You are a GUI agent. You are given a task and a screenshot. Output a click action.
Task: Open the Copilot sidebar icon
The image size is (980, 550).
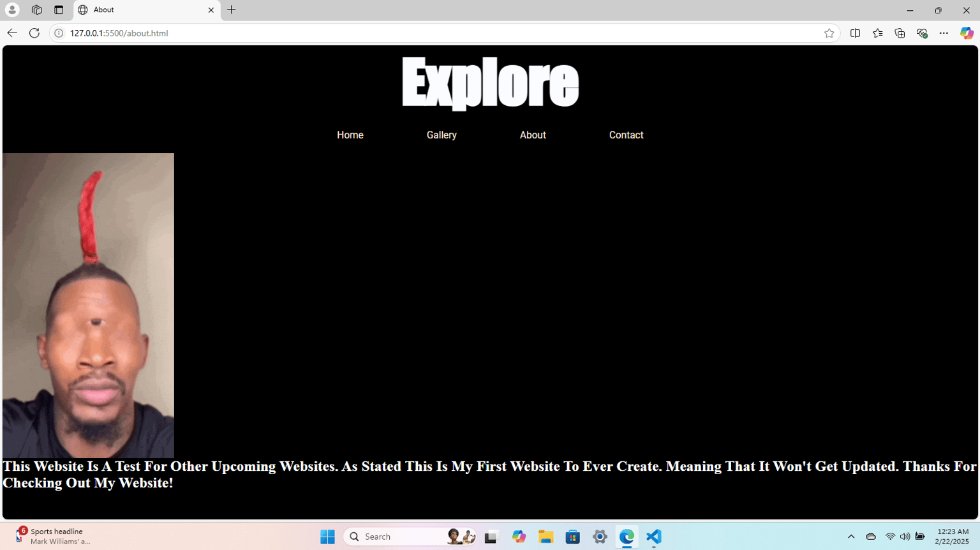[x=967, y=33]
